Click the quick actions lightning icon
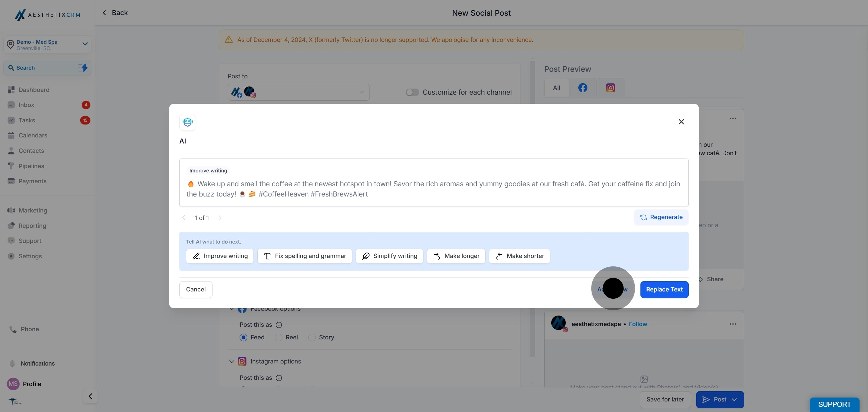This screenshot has height=412, width=868. point(83,68)
